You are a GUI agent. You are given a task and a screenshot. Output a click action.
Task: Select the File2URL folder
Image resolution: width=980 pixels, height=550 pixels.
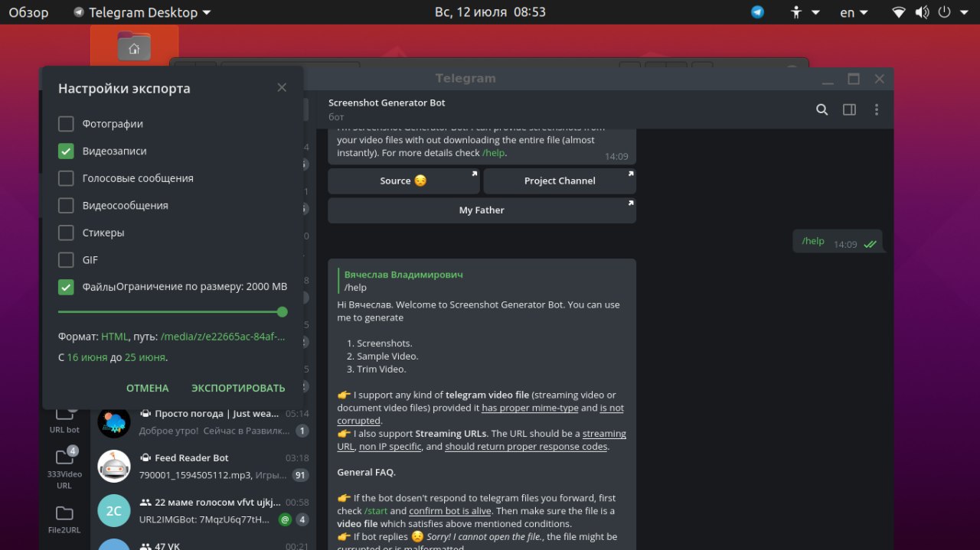64,519
